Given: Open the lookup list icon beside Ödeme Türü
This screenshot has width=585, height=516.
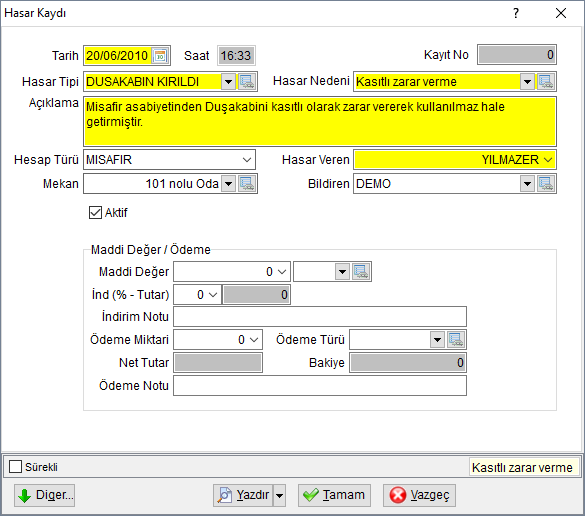Looking at the screenshot, I should 456,340.
